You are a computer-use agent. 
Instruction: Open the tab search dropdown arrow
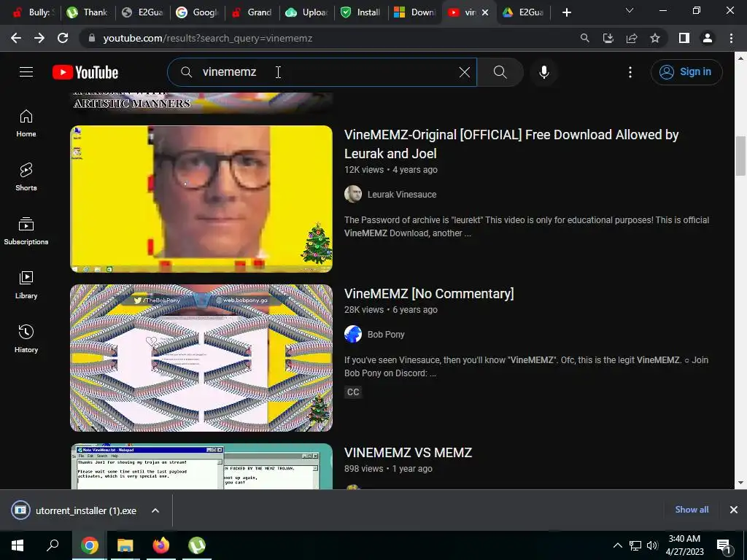630,10
